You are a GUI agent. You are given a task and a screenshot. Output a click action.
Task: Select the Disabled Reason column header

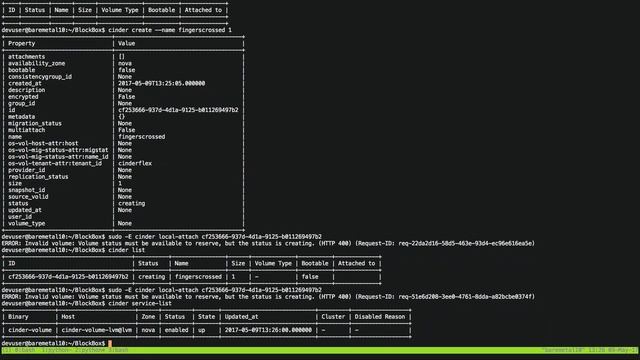coord(380,317)
